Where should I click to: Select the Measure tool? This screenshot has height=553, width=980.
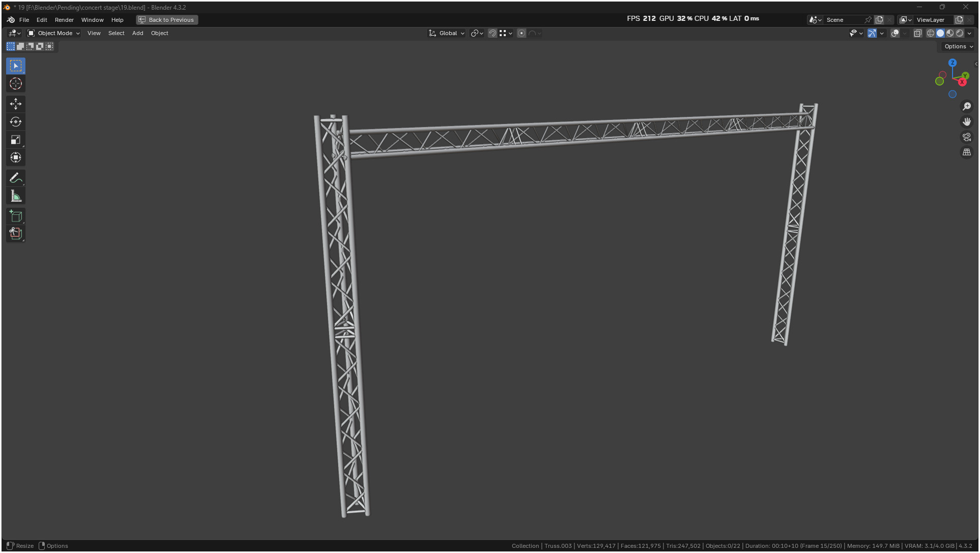click(x=16, y=196)
